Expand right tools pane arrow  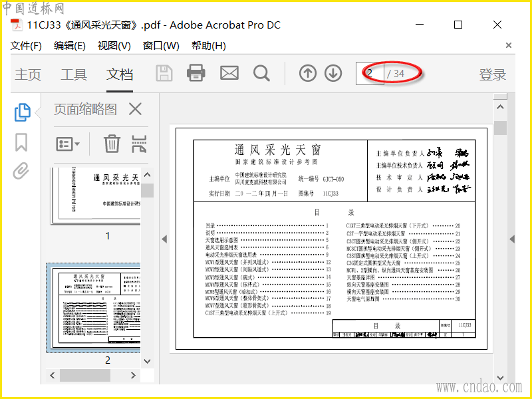click(x=512, y=239)
